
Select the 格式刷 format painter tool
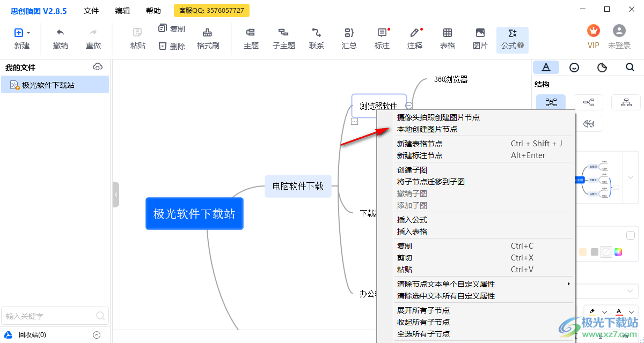coord(208,39)
